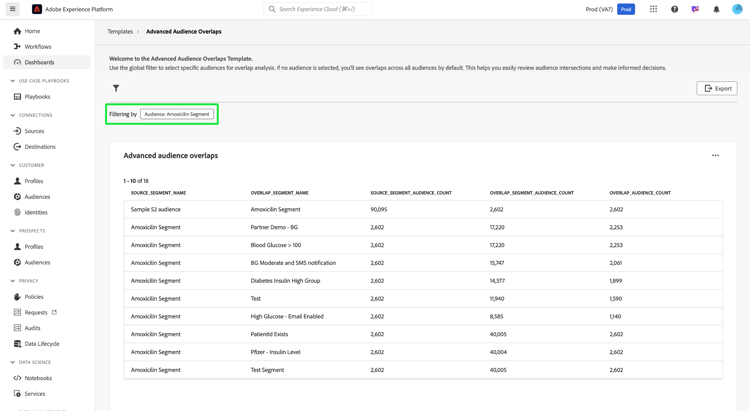
Task: Open the notifications bell
Action: click(716, 9)
